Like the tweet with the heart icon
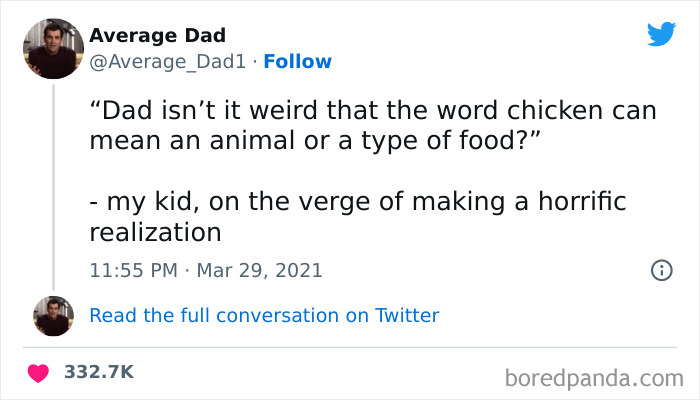Viewport: 700px width, 400px height. tap(40, 372)
